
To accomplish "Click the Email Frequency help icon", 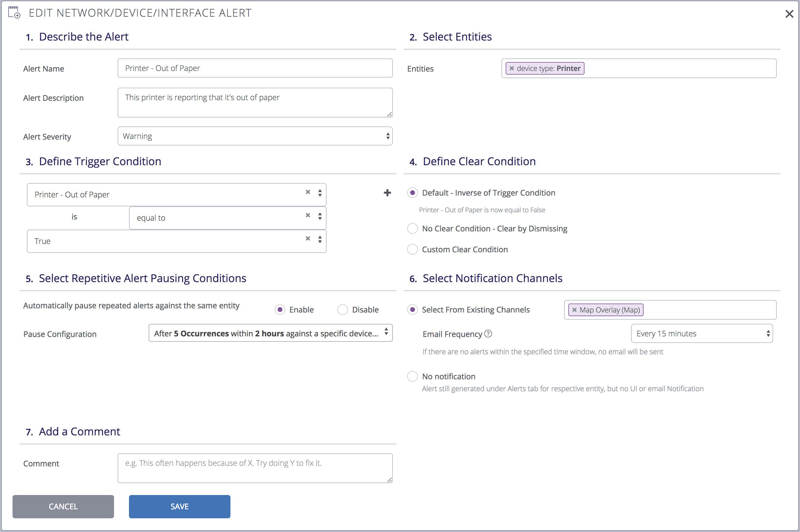I will pos(488,333).
